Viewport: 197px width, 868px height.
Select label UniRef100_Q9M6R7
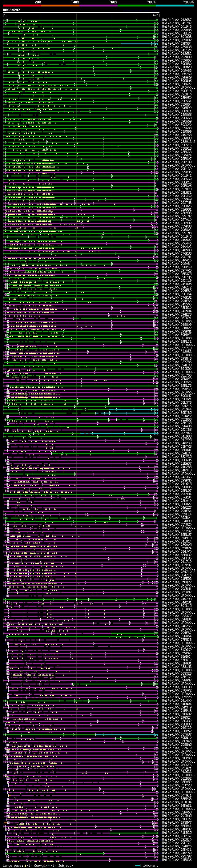(177, 84)
